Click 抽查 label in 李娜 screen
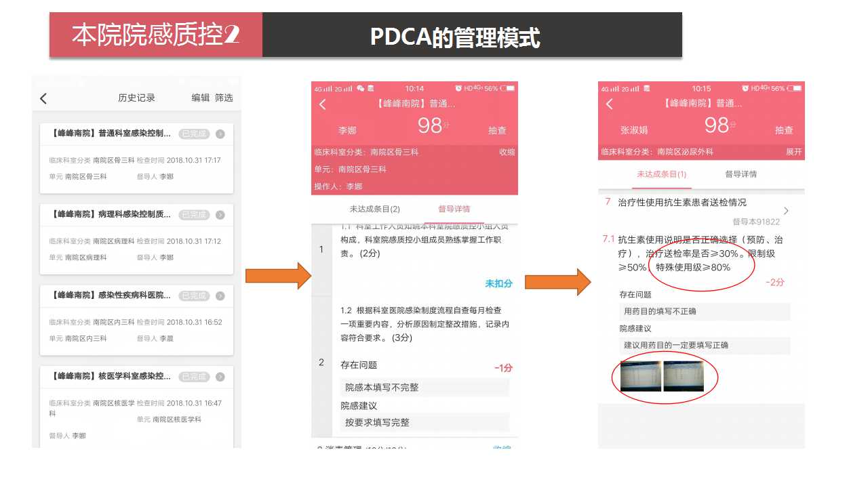 497,130
